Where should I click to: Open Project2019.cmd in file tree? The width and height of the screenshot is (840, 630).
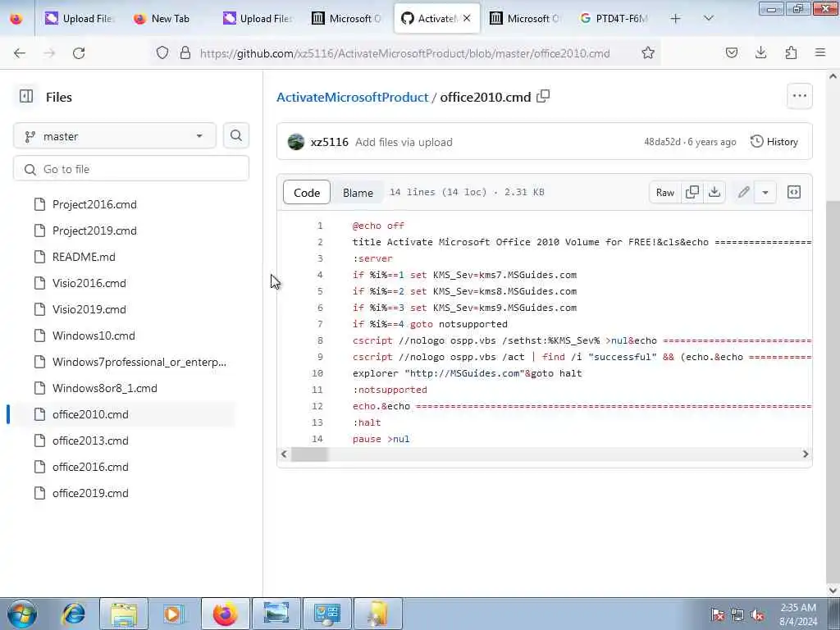(x=94, y=231)
